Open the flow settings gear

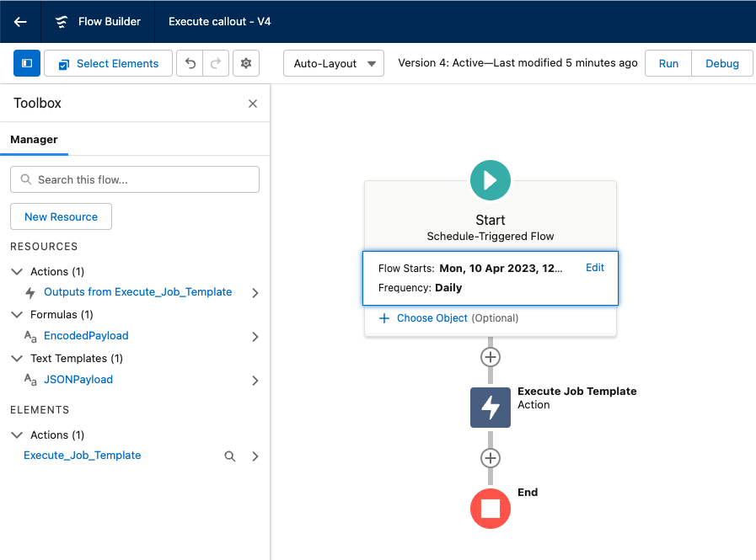(245, 63)
